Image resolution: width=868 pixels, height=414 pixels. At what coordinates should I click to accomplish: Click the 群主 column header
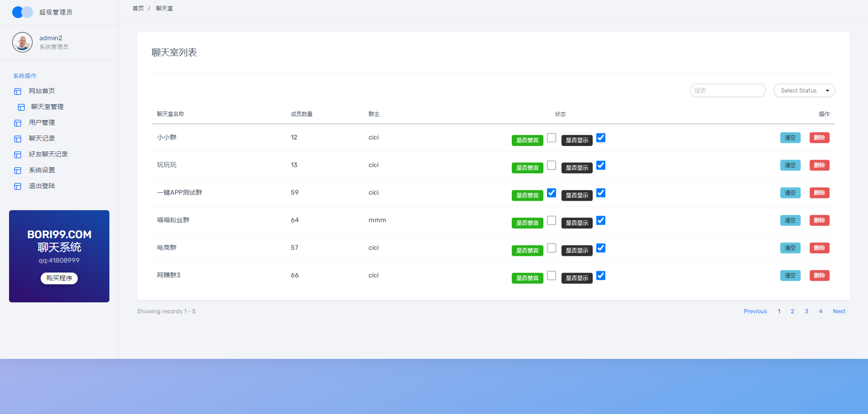(374, 114)
